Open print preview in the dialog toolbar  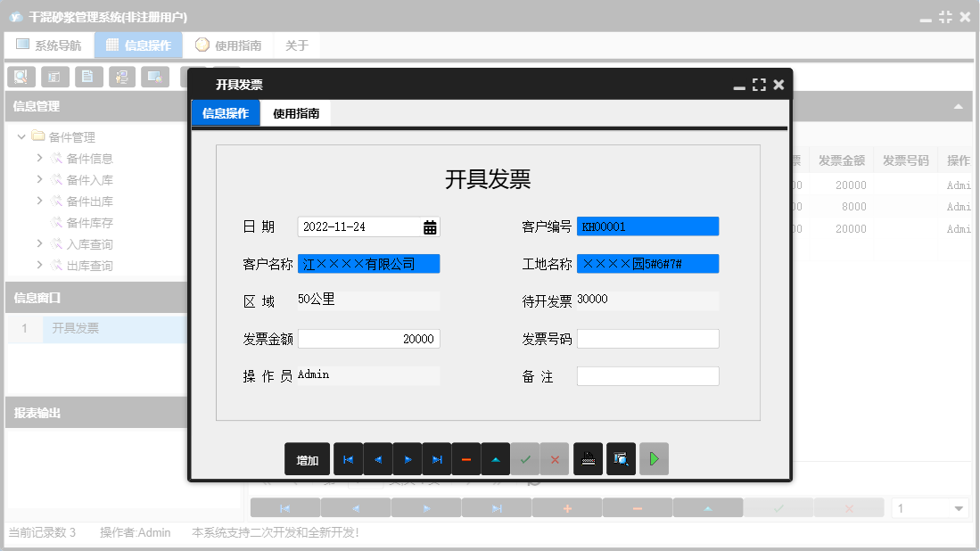click(x=621, y=458)
